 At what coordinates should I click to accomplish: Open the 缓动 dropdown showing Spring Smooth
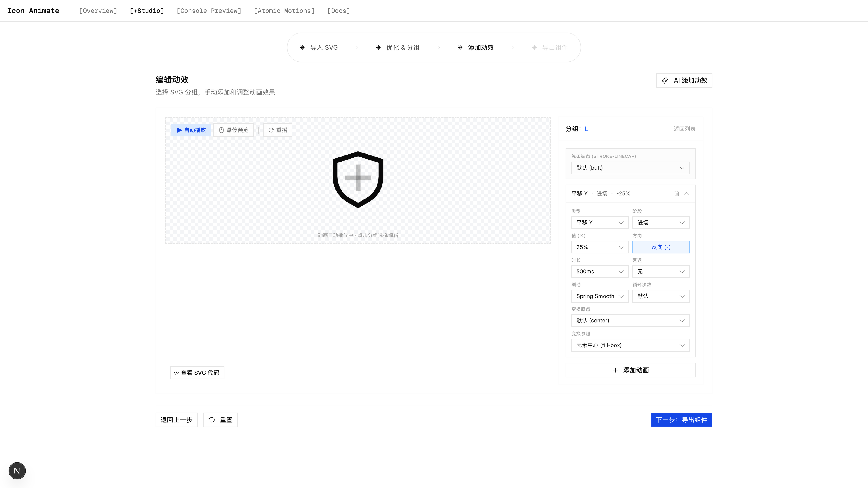600,296
